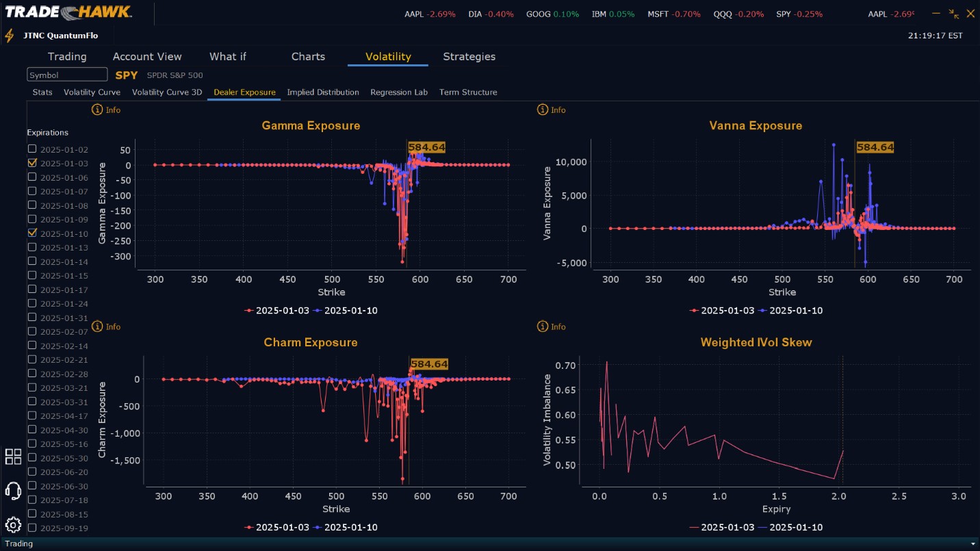Screen dimensions: 980x551
Task: Open the headset support icon
Action: coord(13,491)
